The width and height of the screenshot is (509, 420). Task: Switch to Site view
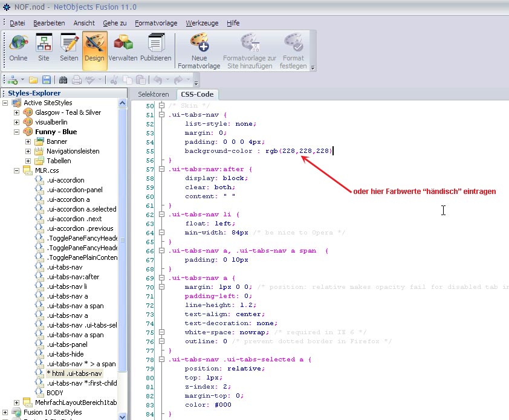point(44,50)
